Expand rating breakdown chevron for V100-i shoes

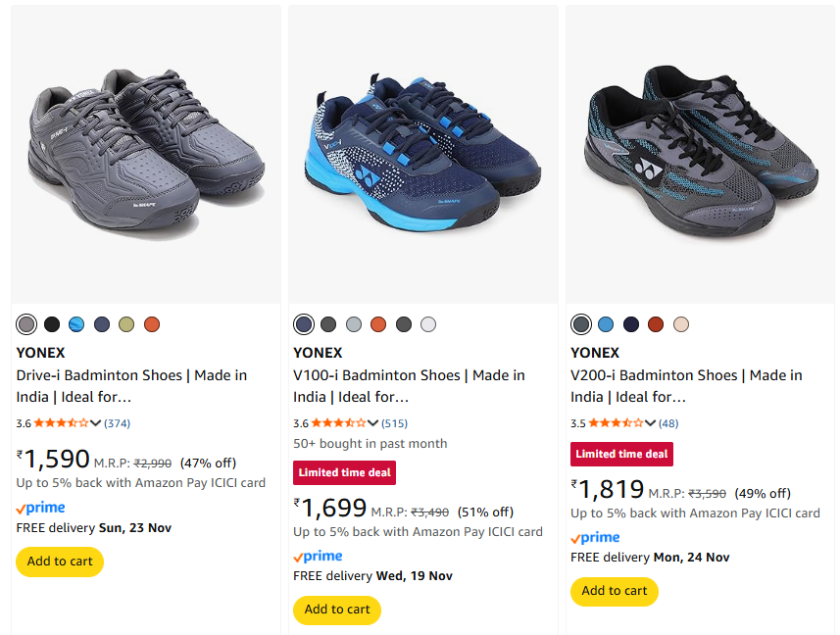point(372,423)
